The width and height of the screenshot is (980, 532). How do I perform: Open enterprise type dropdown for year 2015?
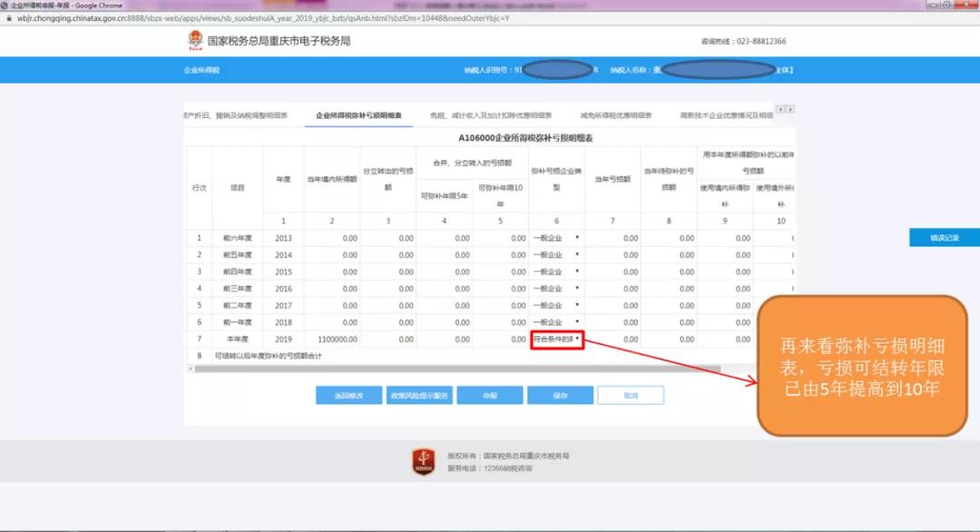tap(556, 272)
